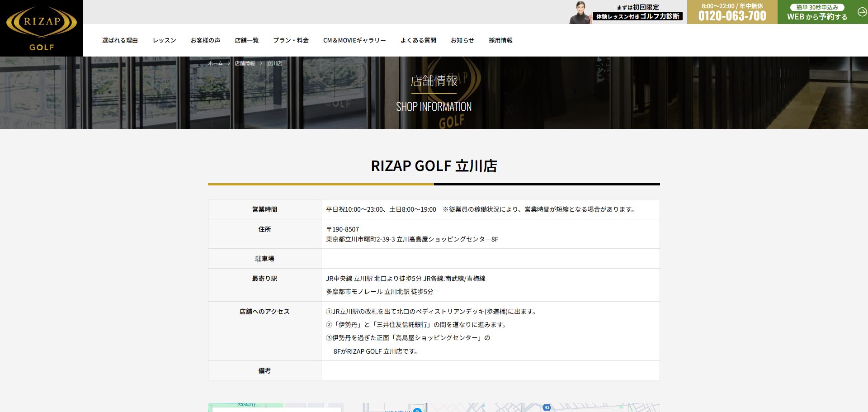
Task: Click the embedded map at page bottom
Action: pyautogui.click(x=434, y=407)
